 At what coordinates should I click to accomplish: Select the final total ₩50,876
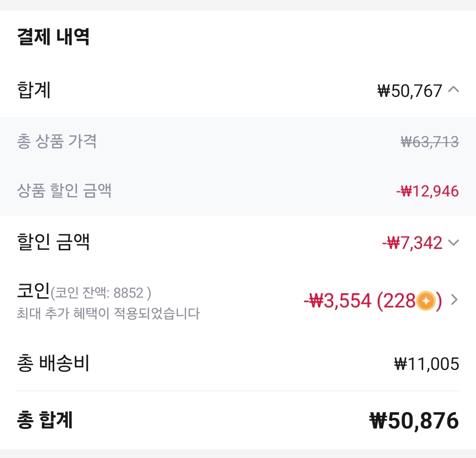pos(413,421)
